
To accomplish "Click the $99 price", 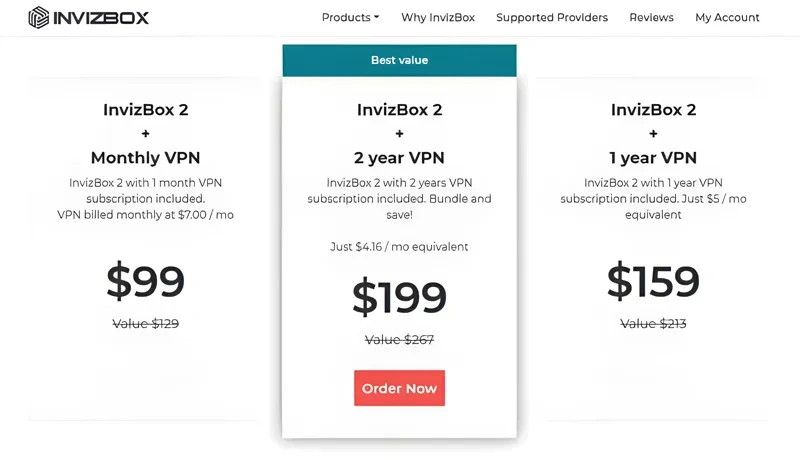I will (145, 282).
